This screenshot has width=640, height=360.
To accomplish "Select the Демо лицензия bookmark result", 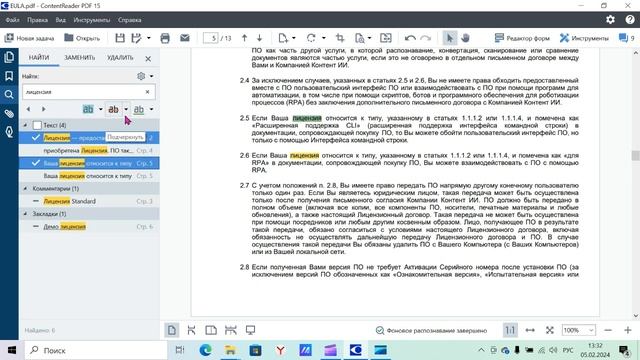I will pos(89,227).
